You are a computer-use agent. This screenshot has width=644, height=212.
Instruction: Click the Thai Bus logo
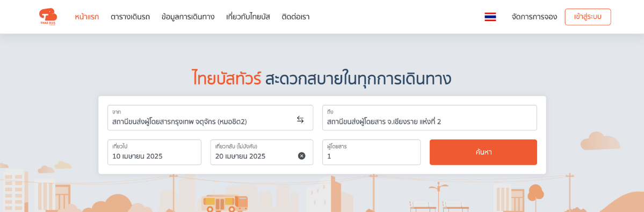tap(48, 17)
